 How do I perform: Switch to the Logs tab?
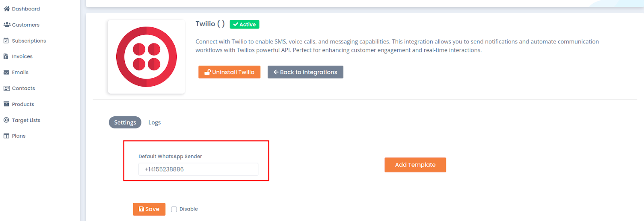click(155, 122)
